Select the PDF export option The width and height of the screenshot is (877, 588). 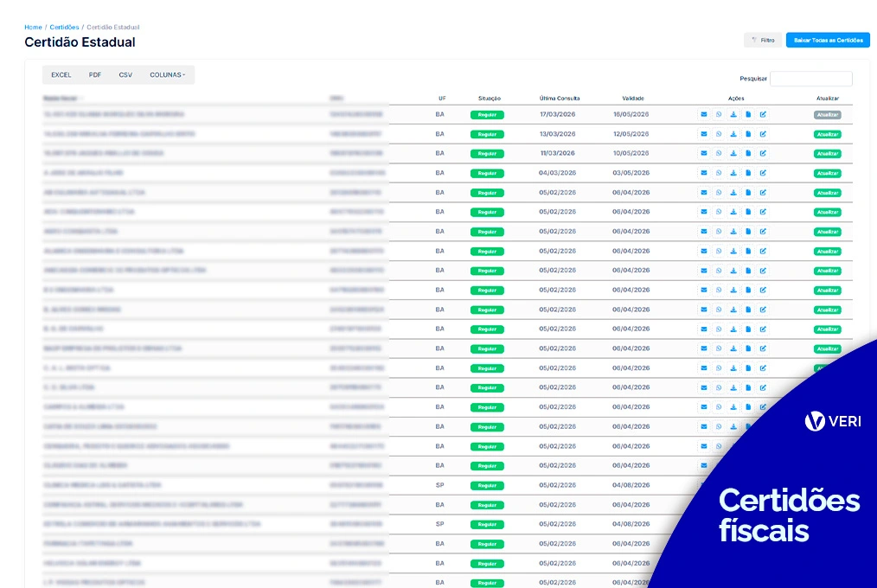[93, 74]
